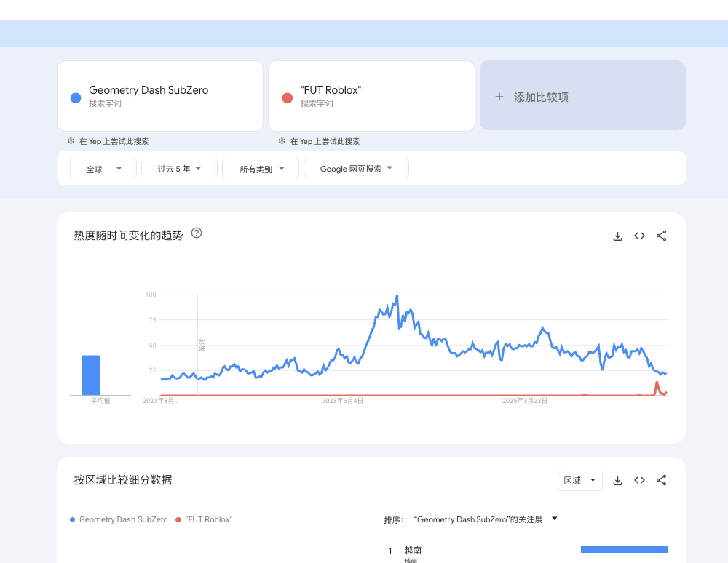Open help icon next to 热度随时间变化的趋势
Screen dimensions: 728x563
[x=197, y=233]
